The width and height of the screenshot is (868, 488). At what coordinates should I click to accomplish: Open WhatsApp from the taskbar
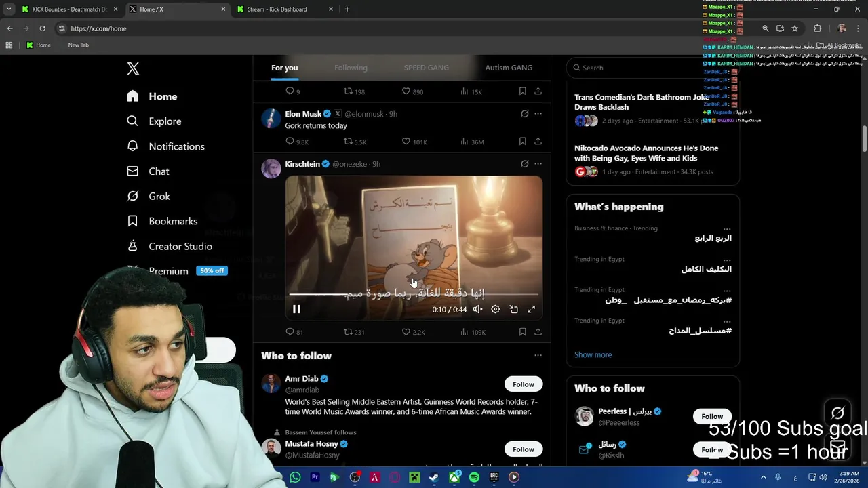pyautogui.click(x=295, y=477)
